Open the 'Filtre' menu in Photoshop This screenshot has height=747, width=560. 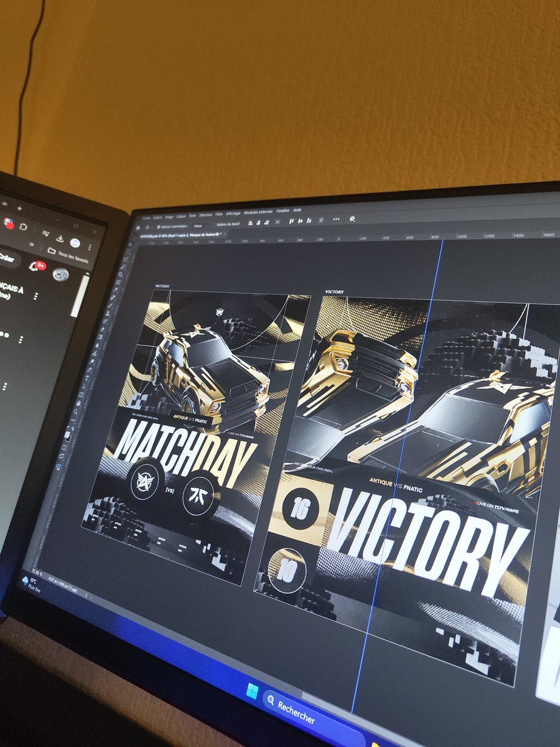point(219,214)
